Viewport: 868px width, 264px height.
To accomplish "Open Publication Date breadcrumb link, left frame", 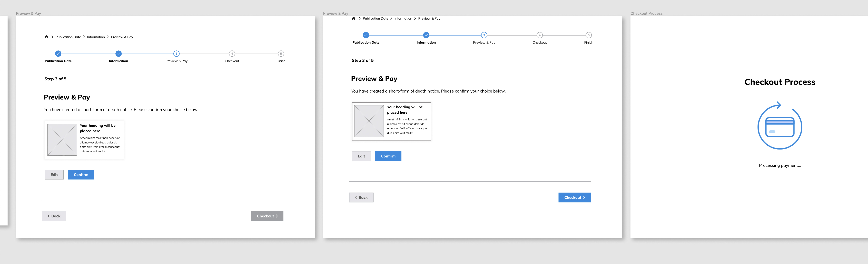I will 68,37.
